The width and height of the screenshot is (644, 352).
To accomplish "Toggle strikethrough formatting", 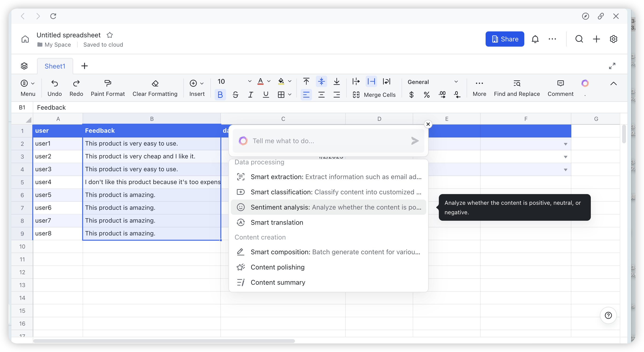I will pos(235,95).
